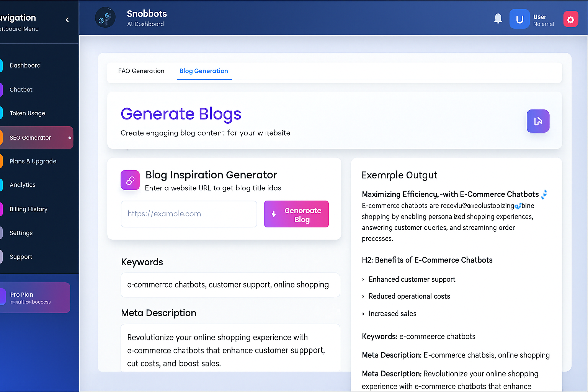Navigate to Billing History
Image resolution: width=588 pixels, height=392 pixels.
tap(29, 209)
